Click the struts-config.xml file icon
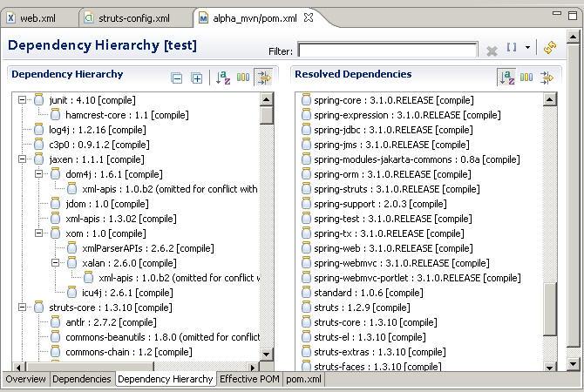The height and width of the screenshot is (392, 584). point(90,17)
